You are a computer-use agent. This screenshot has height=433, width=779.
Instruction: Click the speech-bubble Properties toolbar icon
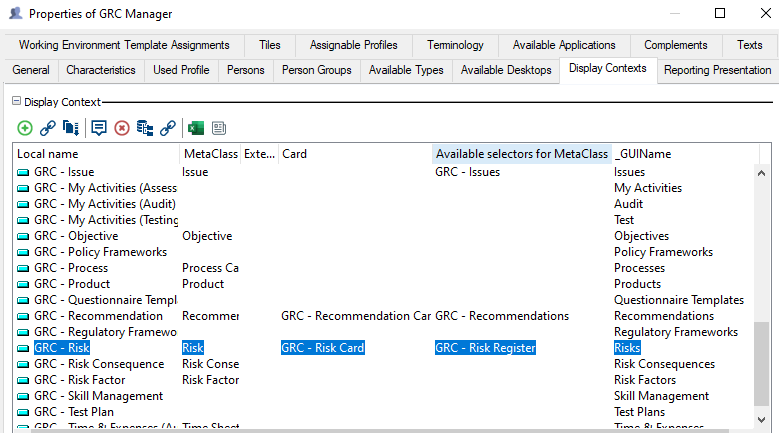coord(99,128)
